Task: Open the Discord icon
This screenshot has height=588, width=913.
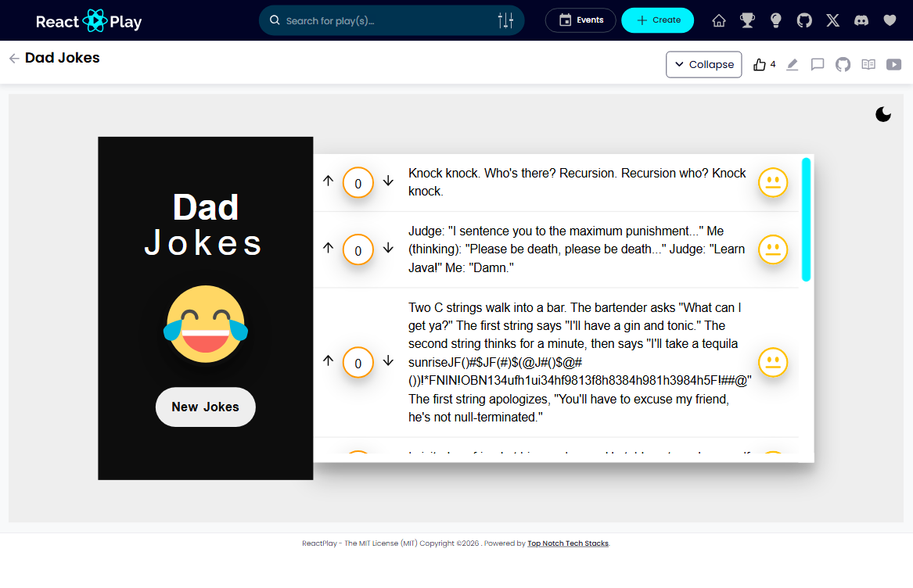Action: 861,20
